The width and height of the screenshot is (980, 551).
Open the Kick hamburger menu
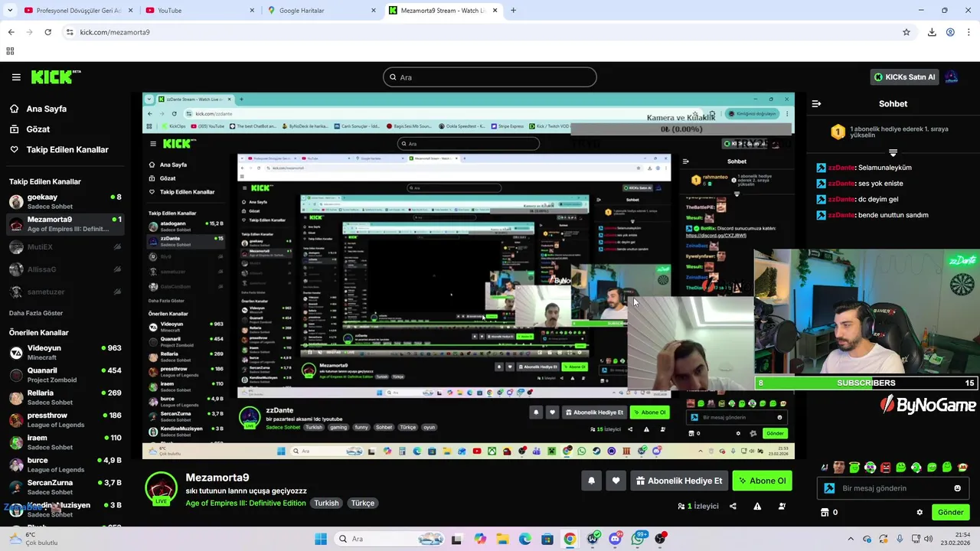tap(16, 77)
